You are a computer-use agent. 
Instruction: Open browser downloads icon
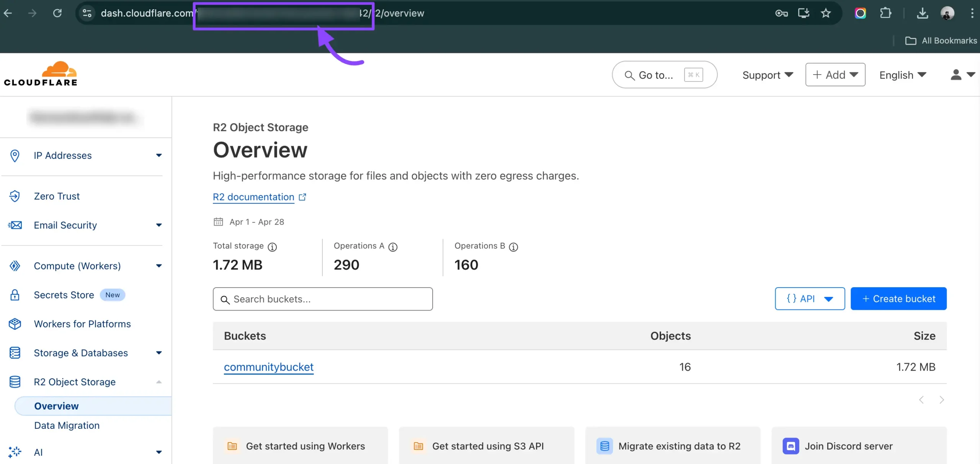point(922,13)
